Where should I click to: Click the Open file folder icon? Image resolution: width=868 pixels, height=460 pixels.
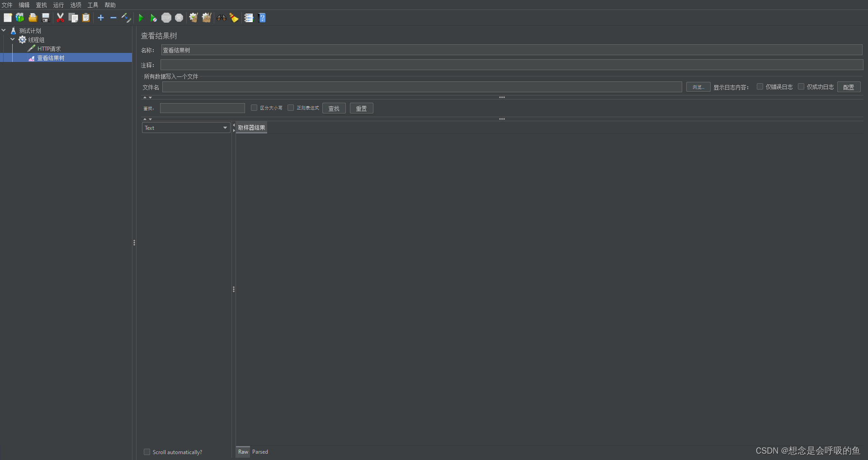pyautogui.click(x=33, y=18)
